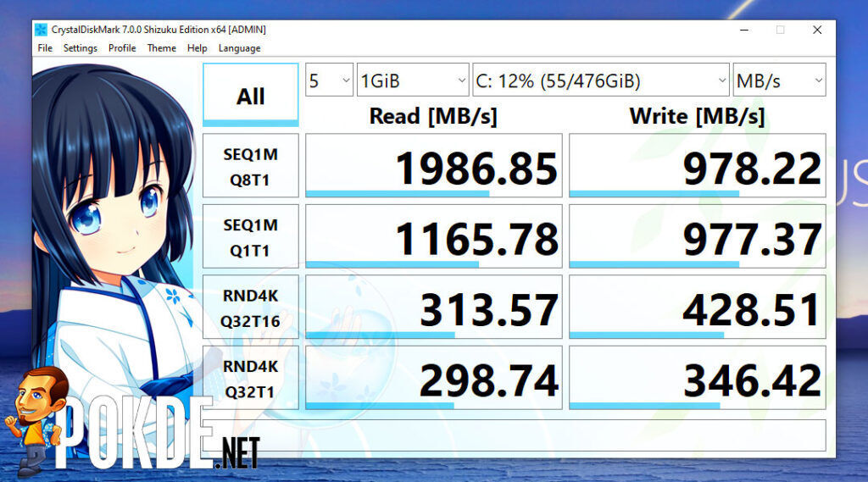Select the 1165.78 read result
868x482 pixels.
pos(434,237)
